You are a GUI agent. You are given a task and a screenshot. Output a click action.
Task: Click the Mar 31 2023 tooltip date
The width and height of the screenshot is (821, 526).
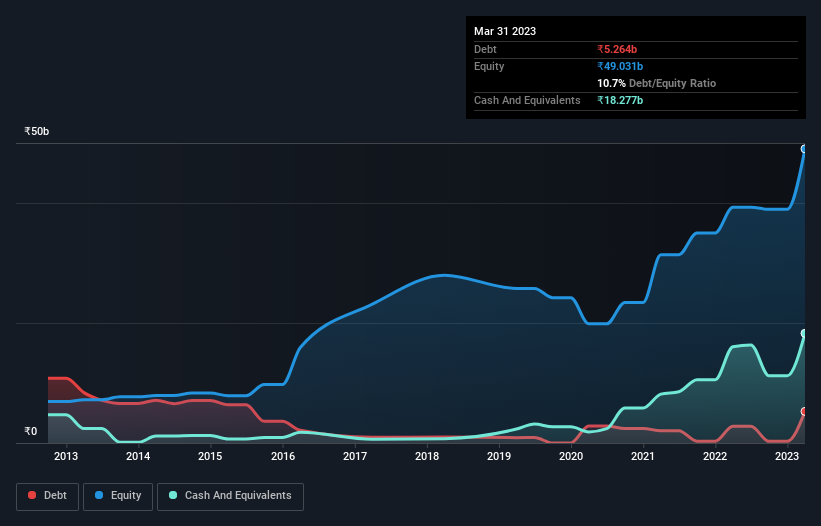tap(505, 31)
